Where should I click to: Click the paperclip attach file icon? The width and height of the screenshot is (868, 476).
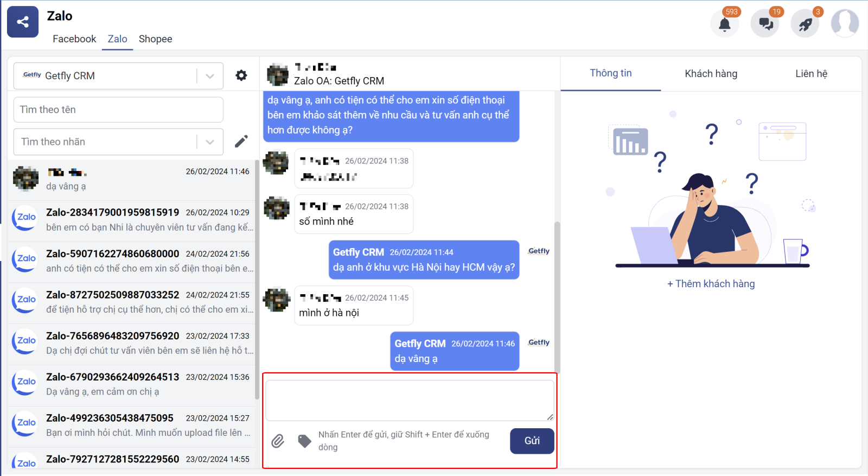pos(278,441)
